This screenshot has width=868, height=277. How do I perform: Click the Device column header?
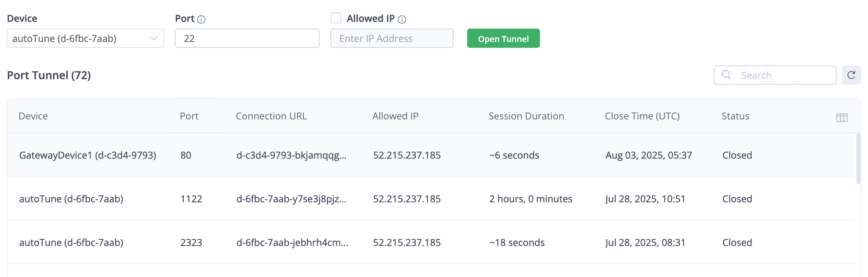coord(33,116)
